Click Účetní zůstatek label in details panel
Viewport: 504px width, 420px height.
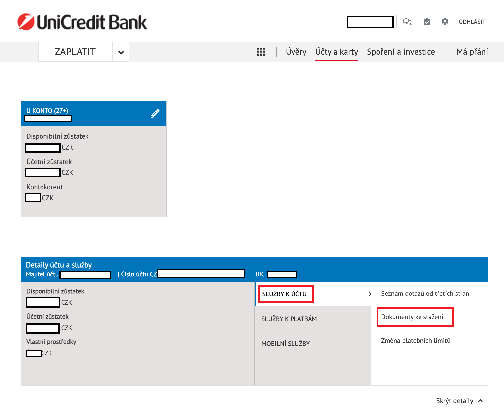(x=47, y=316)
